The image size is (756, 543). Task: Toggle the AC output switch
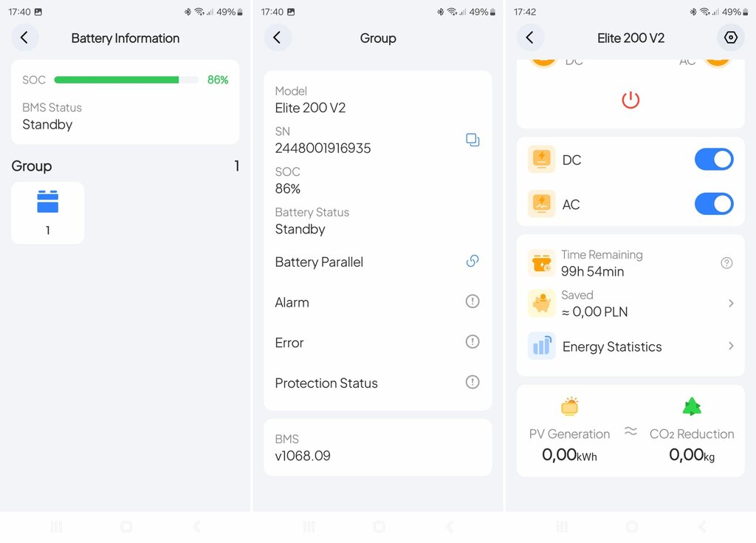pos(714,204)
